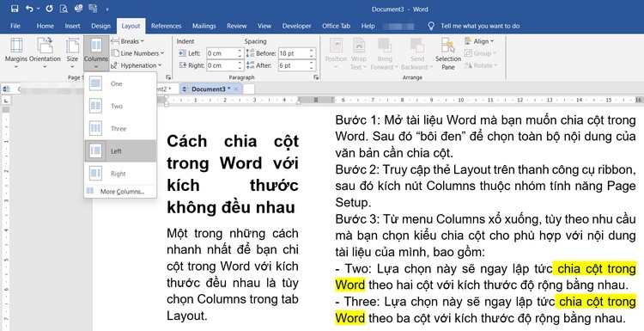
Task: Open the Selection Pane
Action: 448,54
